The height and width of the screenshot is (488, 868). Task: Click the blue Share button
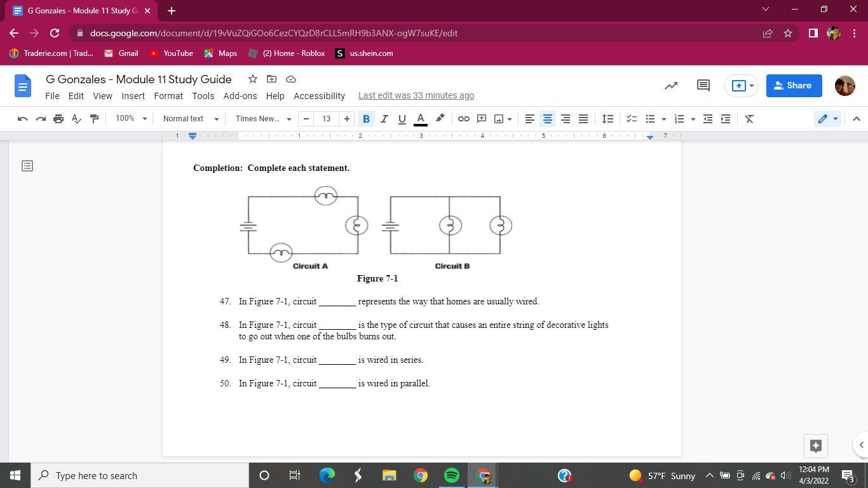pos(794,86)
